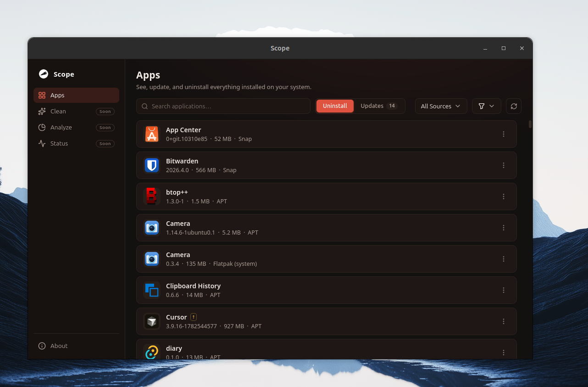This screenshot has height=387, width=588.
Task: Select the btop++ name text
Action: (x=177, y=192)
